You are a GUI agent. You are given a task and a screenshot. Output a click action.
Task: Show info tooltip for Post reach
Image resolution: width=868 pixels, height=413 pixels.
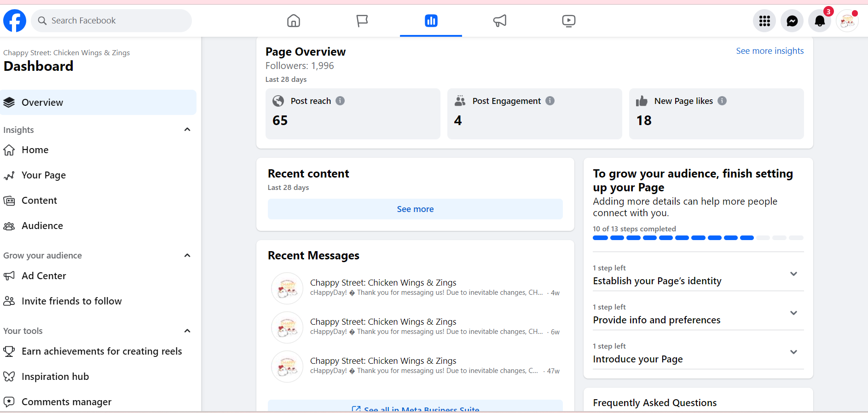point(340,101)
